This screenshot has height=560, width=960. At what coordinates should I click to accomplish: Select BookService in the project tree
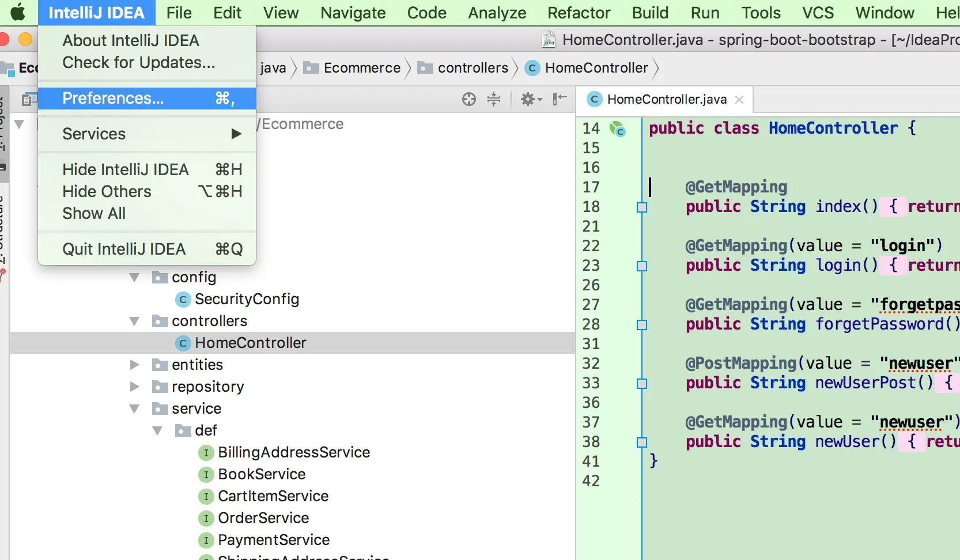[x=262, y=474]
